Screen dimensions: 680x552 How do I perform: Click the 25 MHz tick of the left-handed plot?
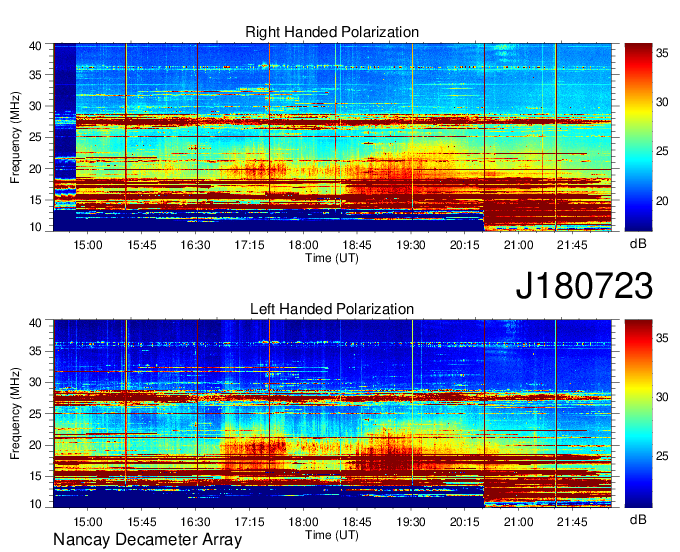coord(35,414)
